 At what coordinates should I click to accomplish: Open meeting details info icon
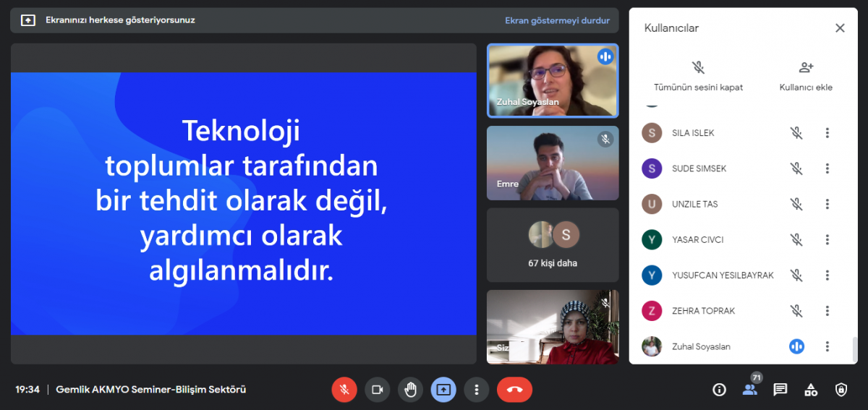[x=719, y=390]
